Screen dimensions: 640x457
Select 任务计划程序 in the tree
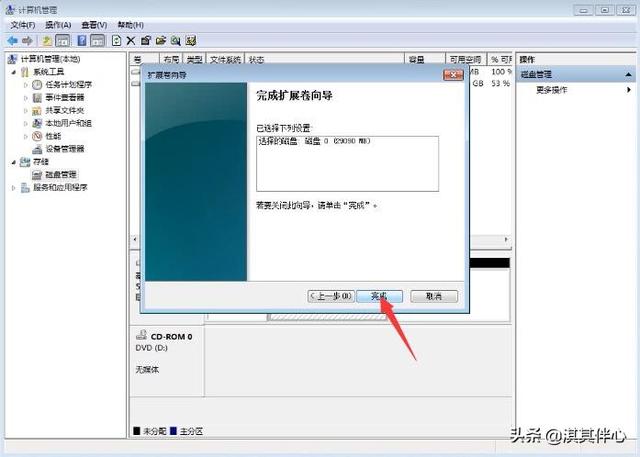pyautogui.click(x=67, y=85)
